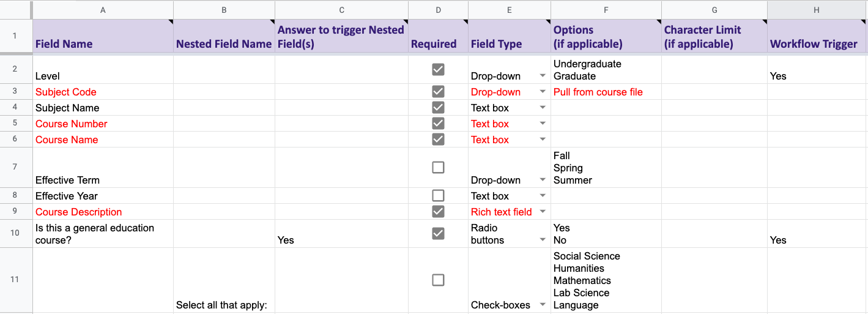
Task: Click the 'Pull from course file' cell
Action: [x=606, y=92]
